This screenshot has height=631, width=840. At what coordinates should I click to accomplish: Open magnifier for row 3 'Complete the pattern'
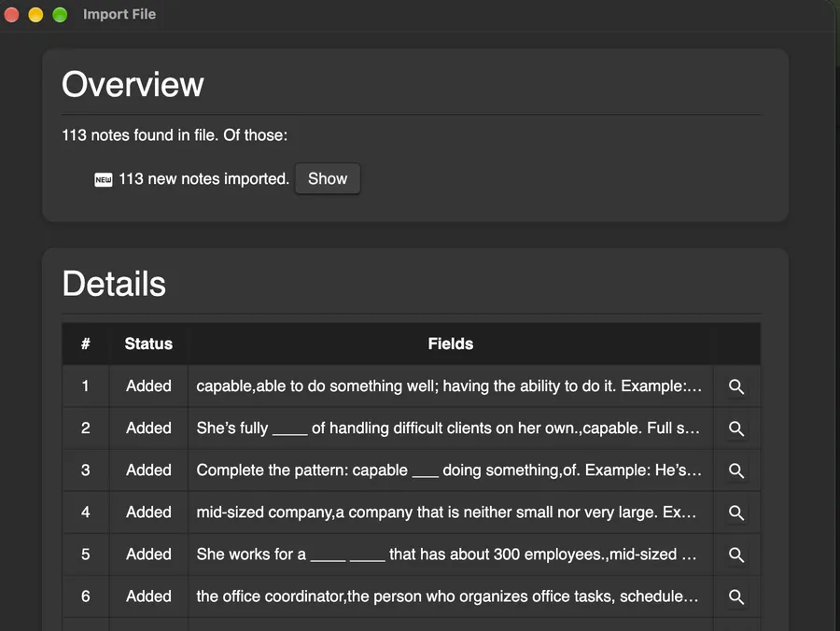736,470
